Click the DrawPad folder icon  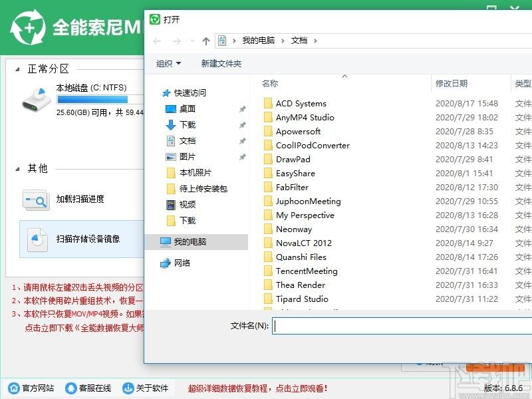click(x=268, y=159)
